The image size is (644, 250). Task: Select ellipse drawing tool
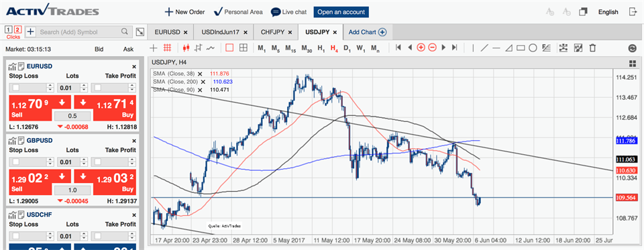533,48
